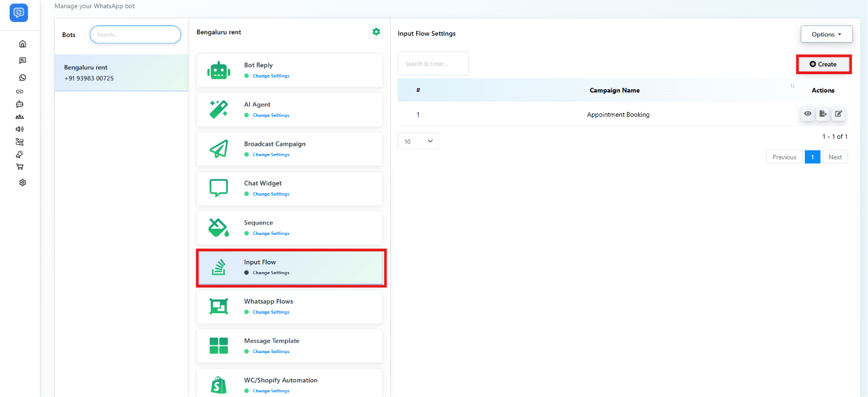Screen dimensions: 868x397
Task: Open the WhatsApp icon in sidebar
Action: [x=23, y=78]
